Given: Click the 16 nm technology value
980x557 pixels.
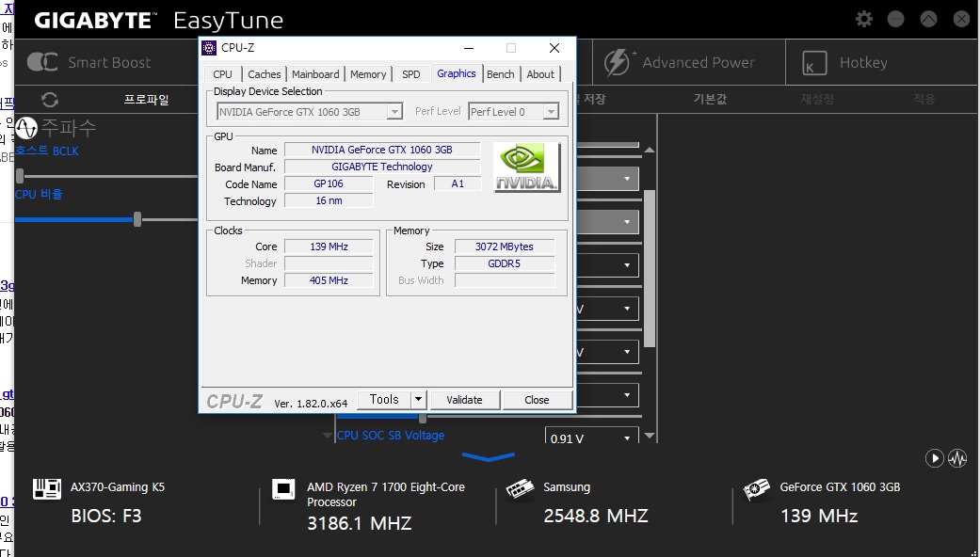Looking at the screenshot, I should 329,200.
